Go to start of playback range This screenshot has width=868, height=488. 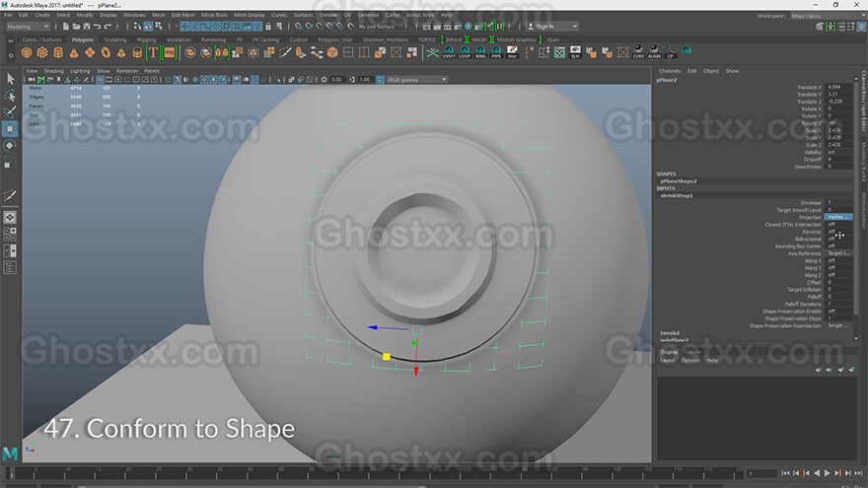click(785, 473)
